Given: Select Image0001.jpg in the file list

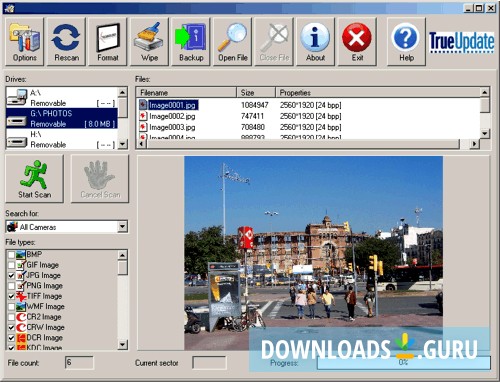Looking at the screenshot, I should coord(172,105).
